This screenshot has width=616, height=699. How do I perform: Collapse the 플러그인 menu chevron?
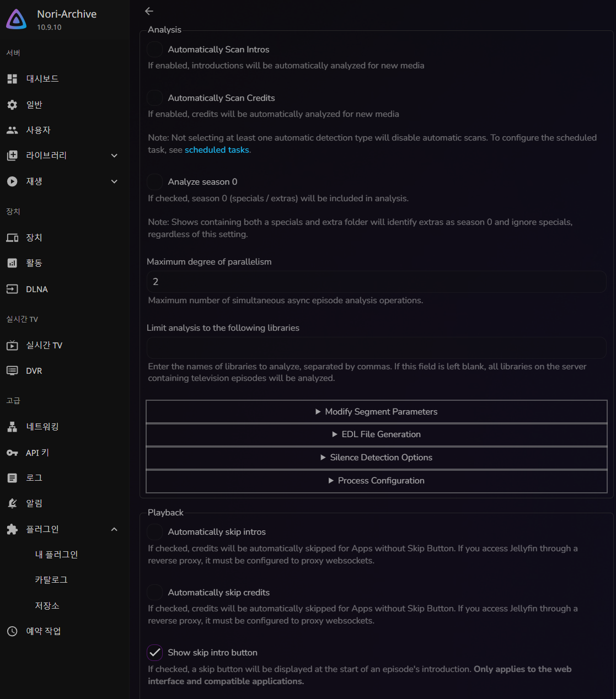click(x=114, y=529)
